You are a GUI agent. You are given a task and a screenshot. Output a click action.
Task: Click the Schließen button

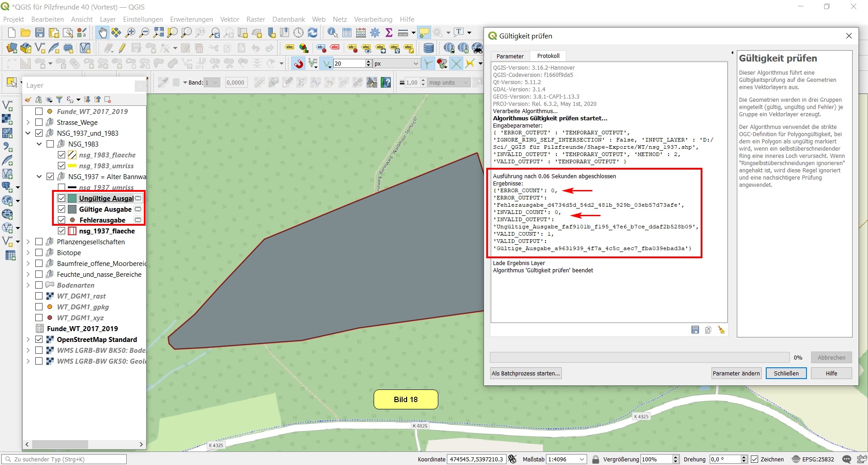click(786, 373)
